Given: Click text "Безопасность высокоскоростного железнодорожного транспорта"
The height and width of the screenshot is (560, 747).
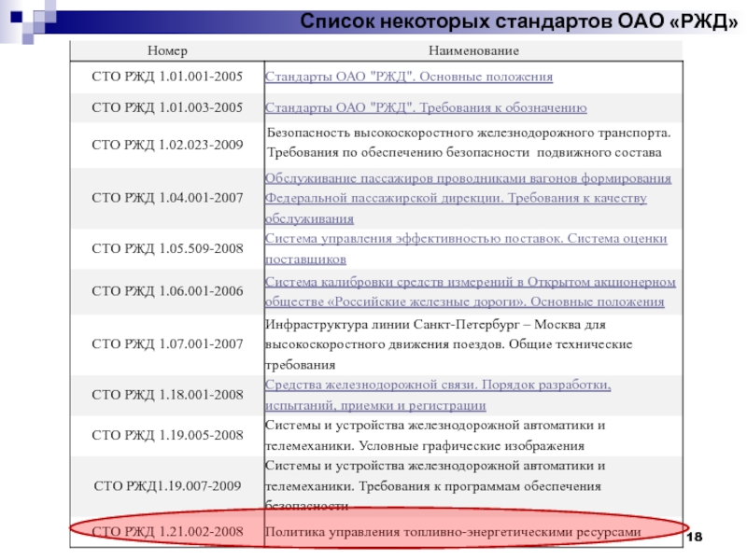Looking at the screenshot, I should (469, 133).
